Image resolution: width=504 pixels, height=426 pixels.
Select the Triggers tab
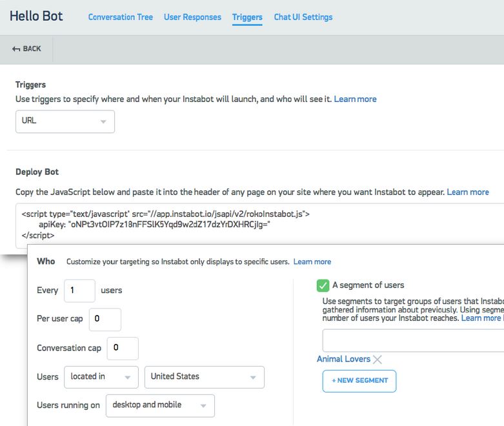pyautogui.click(x=247, y=17)
